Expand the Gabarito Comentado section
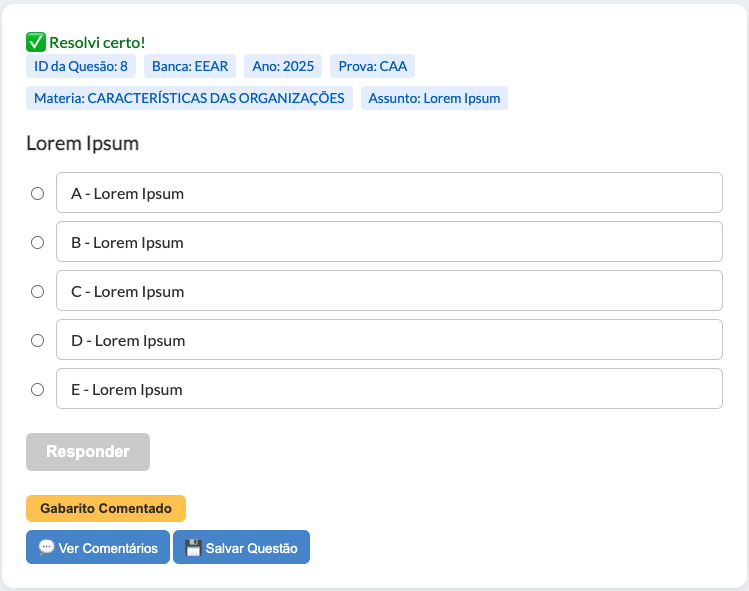The image size is (749, 591). click(106, 508)
